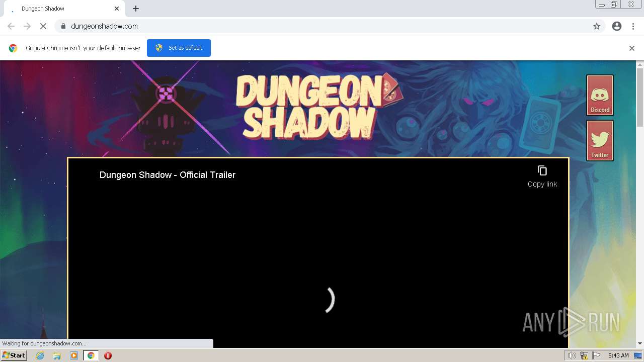This screenshot has width=644, height=362.
Task: Open the media player taskbar icon
Action: 74,355
